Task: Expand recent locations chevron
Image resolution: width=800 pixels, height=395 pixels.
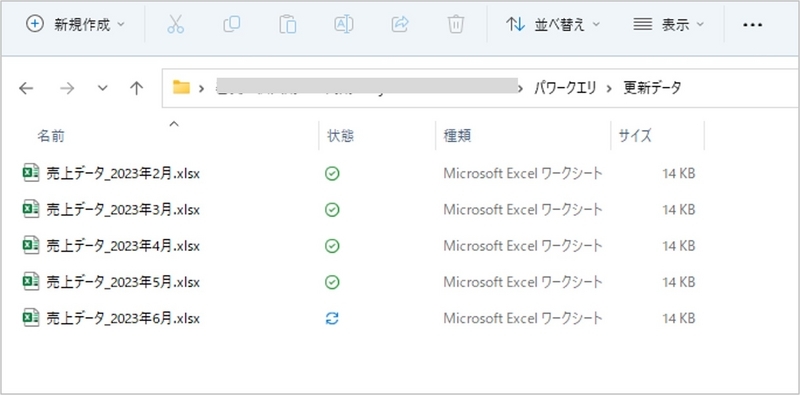Action: click(x=103, y=88)
